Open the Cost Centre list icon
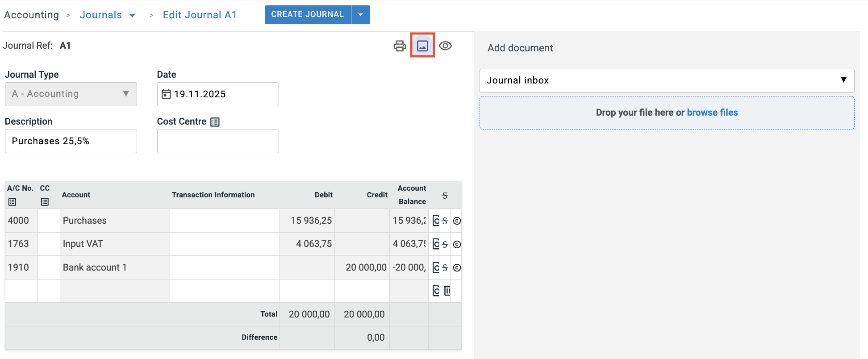 [x=215, y=122]
